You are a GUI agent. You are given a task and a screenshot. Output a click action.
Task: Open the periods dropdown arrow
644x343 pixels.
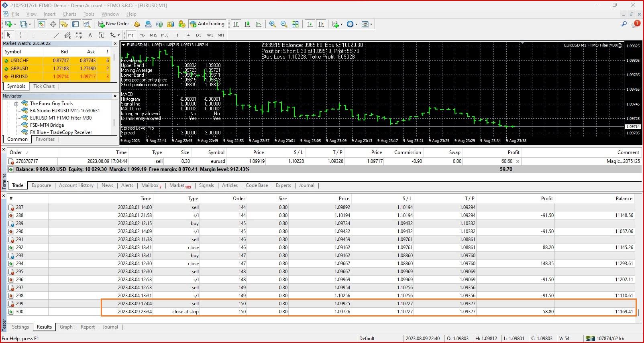pos(356,24)
